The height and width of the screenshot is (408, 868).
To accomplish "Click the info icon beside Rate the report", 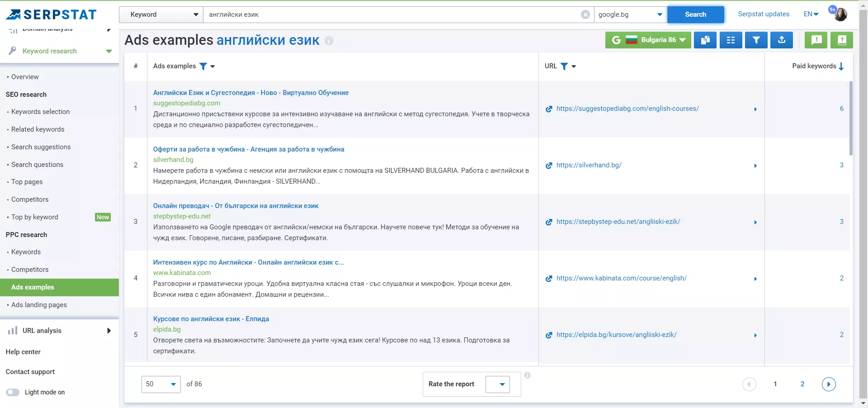I will point(527,375).
